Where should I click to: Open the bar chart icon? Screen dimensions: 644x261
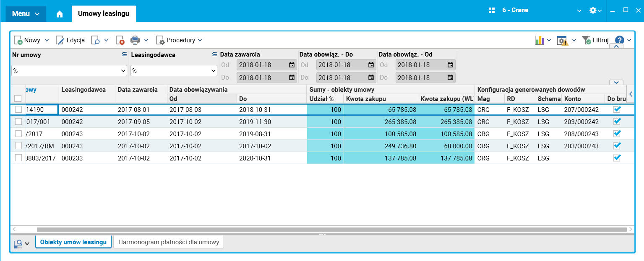pyautogui.click(x=540, y=40)
